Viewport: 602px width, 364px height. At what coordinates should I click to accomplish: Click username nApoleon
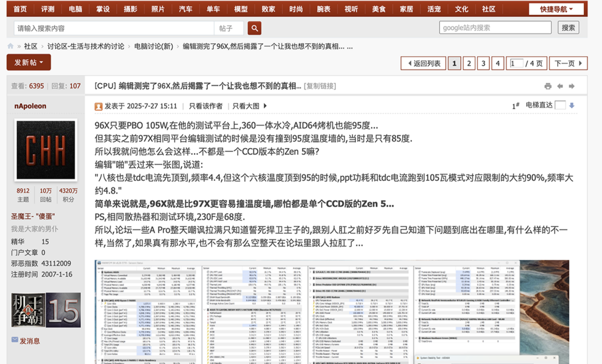pos(30,106)
